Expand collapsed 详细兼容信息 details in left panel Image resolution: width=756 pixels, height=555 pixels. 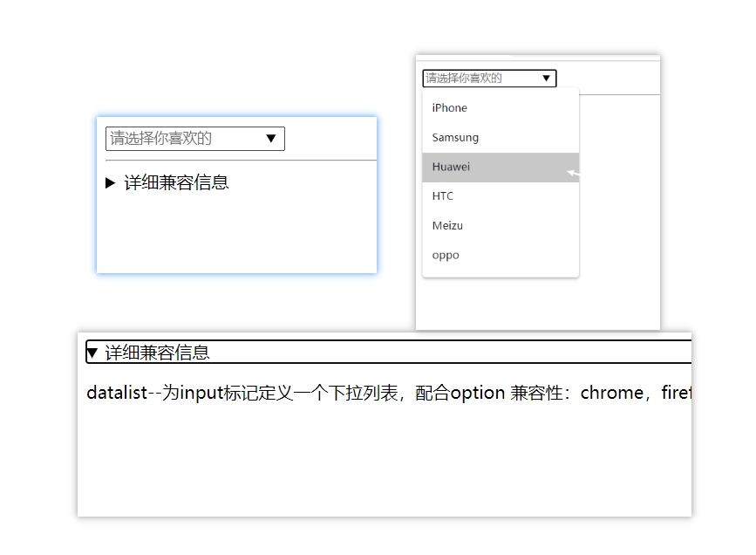pos(167,182)
